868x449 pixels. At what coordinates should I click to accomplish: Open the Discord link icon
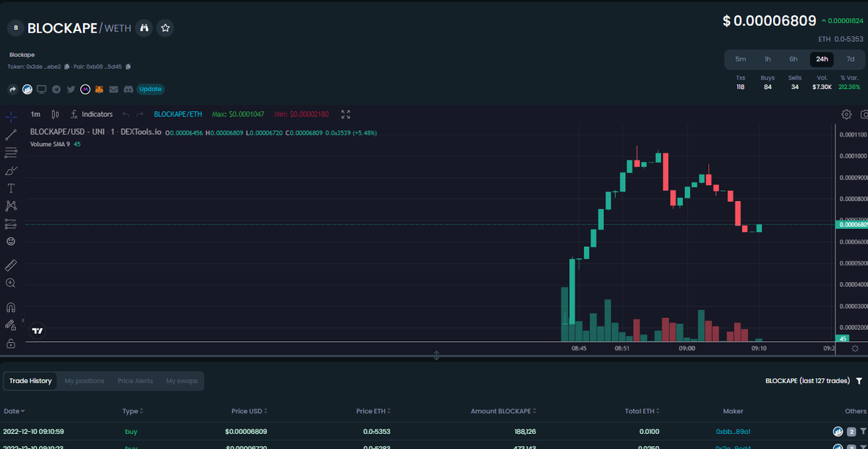[128, 90]
